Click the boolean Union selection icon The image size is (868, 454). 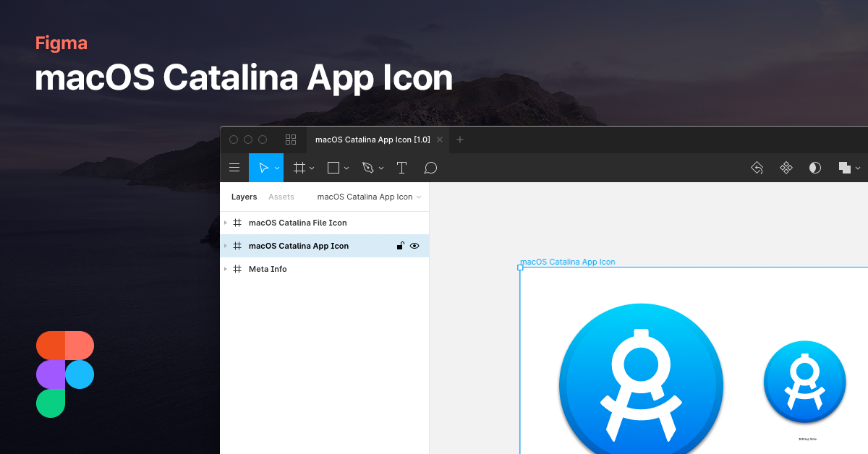tap(844, 168)
